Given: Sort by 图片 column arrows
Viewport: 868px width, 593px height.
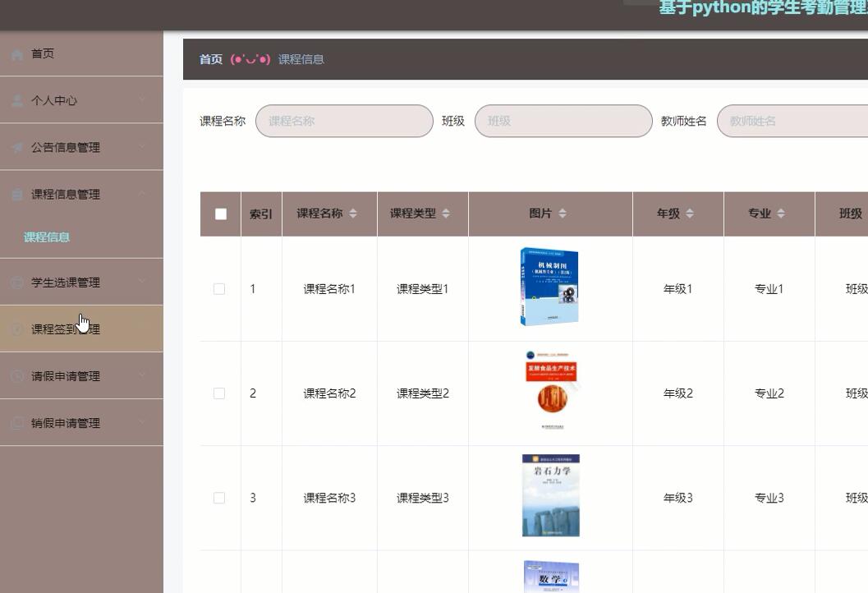Looking at the screenshot, I should click(x=563, y=214).
